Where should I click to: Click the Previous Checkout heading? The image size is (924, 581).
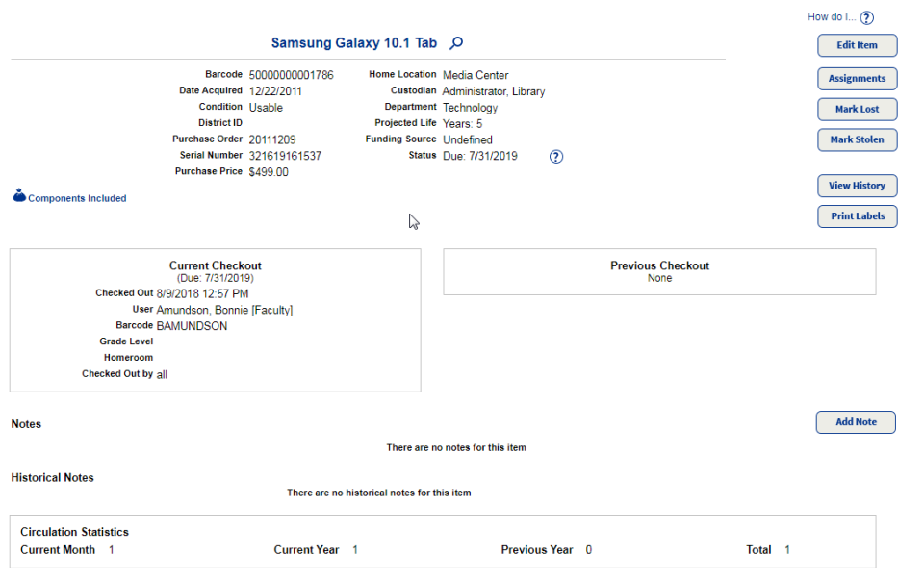point(660,265)
